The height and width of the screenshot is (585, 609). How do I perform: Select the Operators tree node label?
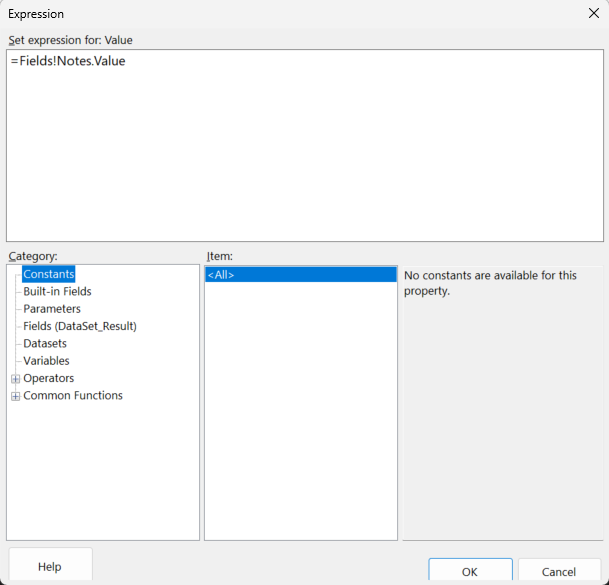point(48,378)
